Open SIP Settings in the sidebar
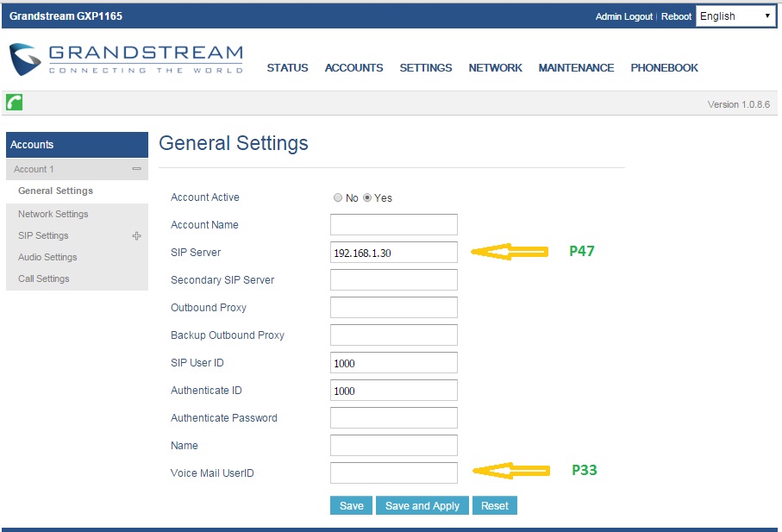 [43, 236]
